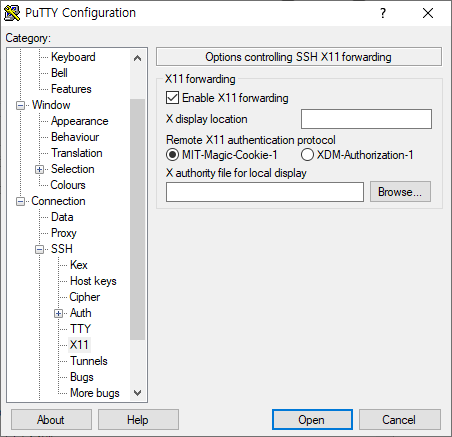Open the Bugs category

82,377
